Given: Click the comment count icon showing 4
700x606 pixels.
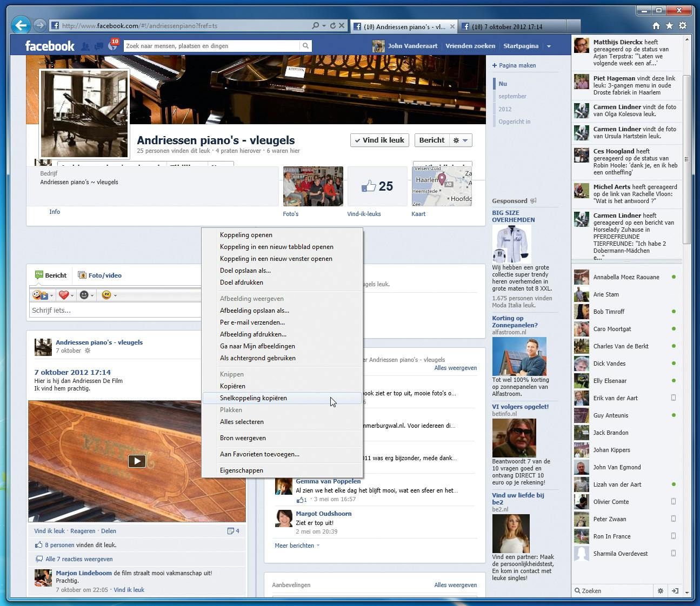Looking at the screenshot, I should pos(234,531).
